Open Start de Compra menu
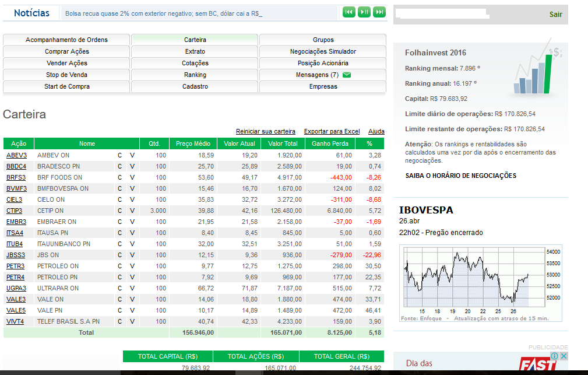The width and height of the screenshot is (588, 375). (66, 86)
